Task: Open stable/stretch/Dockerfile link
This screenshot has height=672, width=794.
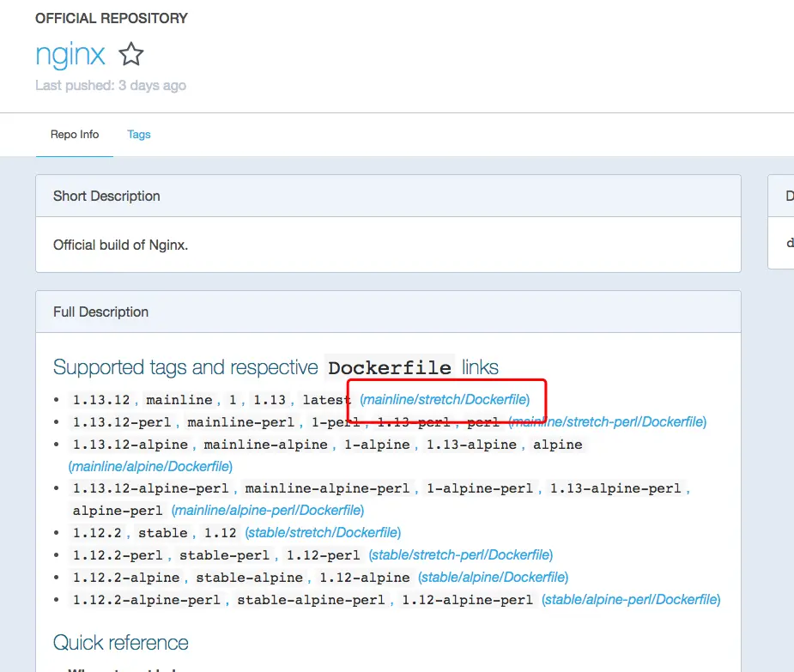Action: pyautogui.click(x=323, y=532)
